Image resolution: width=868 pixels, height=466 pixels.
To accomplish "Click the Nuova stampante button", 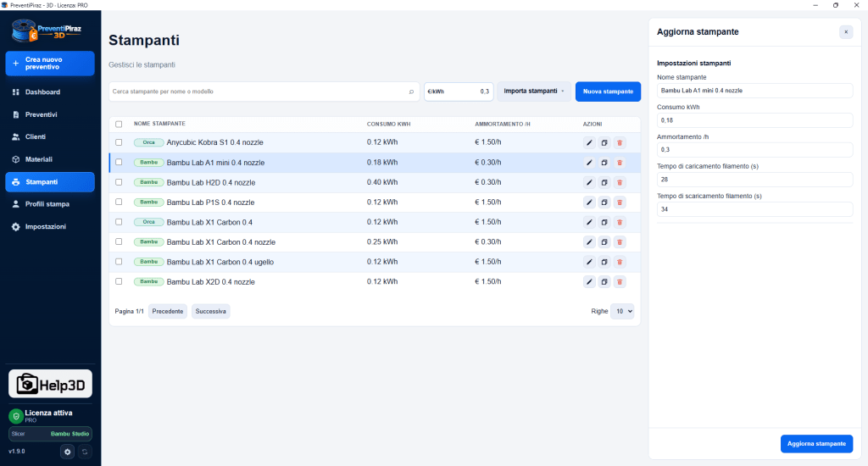I will click(x=608, y=92).
